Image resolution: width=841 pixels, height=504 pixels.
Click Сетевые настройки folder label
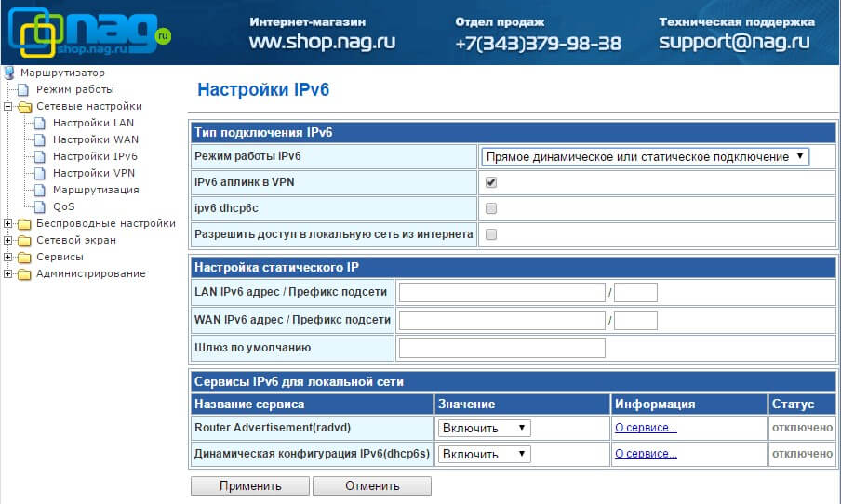89,106
